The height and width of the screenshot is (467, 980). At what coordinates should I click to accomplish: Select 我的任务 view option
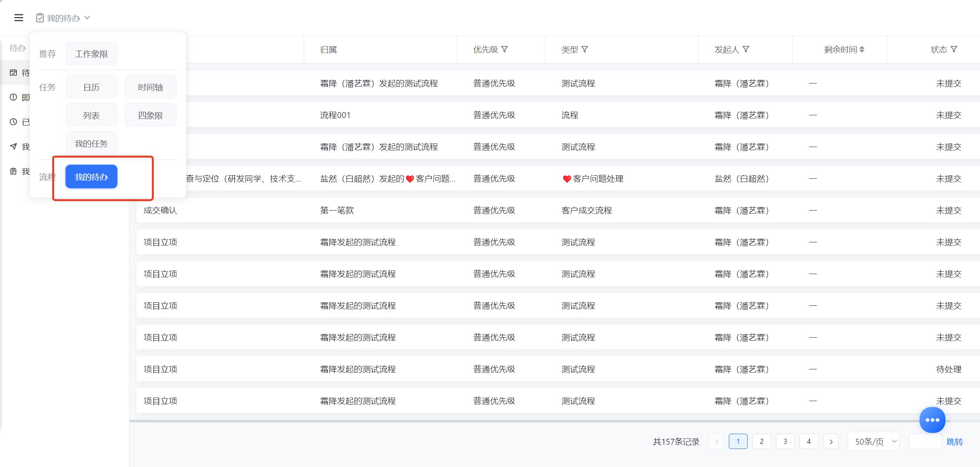tap(91, 144)
